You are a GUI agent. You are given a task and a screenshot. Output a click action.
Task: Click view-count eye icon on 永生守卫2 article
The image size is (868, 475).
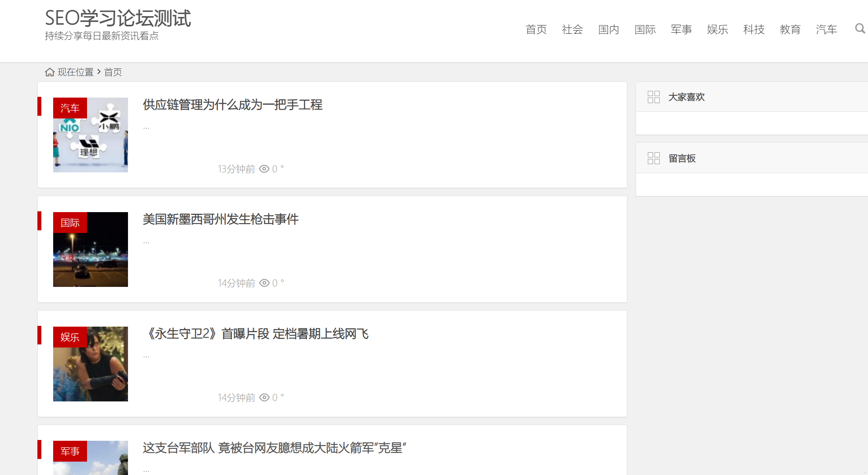click(264, 397)
